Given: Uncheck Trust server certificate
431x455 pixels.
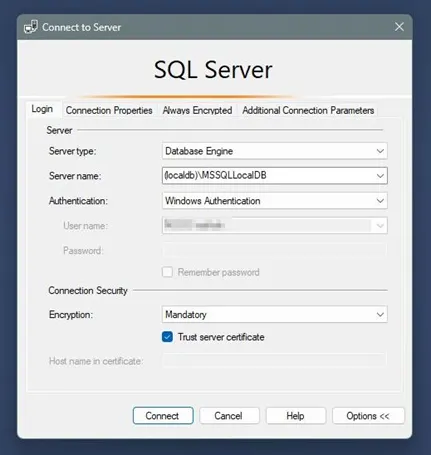Looking at the screenshot, I should point(167,337).
